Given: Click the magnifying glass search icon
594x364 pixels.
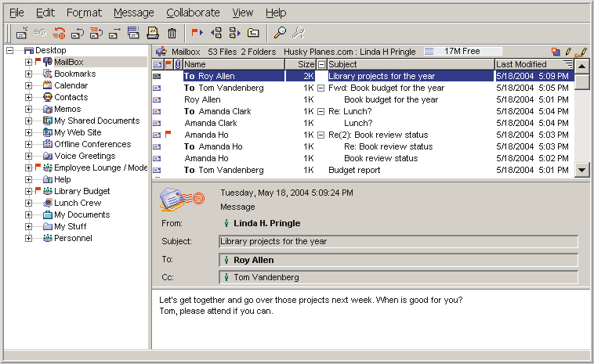Looking at the screenshot, I should point(280,33).
